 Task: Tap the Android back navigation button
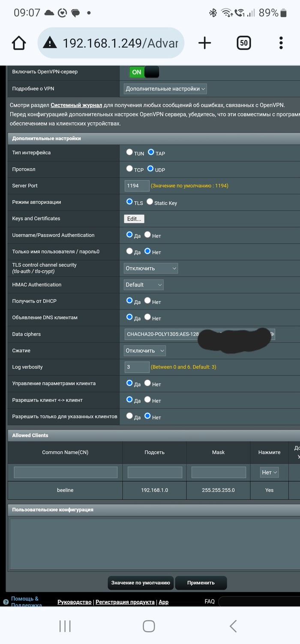(x=233, y=626)
